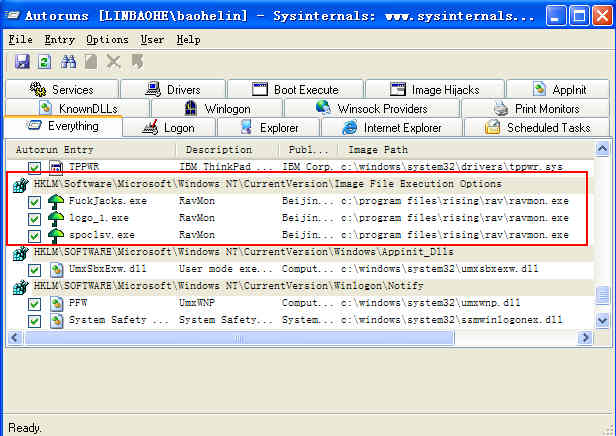Viewport: 616px width, 436px height.
Task: Uncheck the FuckJacks.exe checkbox
Action: click(35, 202)
